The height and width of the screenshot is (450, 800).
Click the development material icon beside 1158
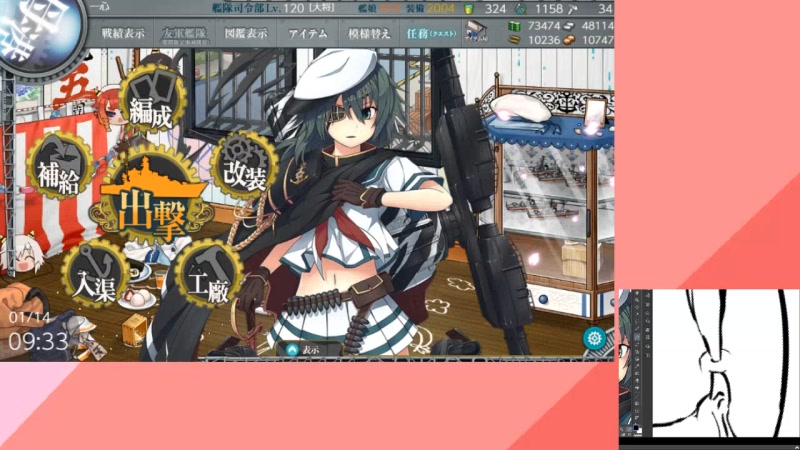[x=521, y=8]
